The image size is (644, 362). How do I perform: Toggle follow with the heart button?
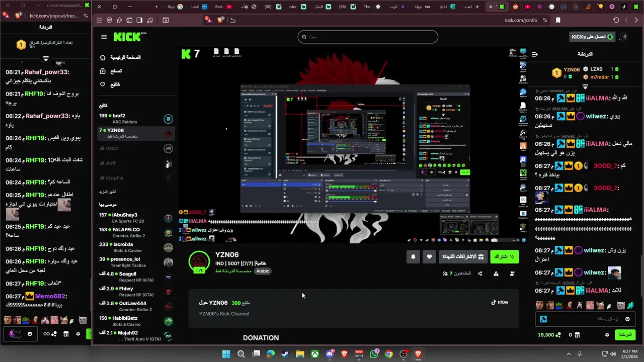point(429,256)
